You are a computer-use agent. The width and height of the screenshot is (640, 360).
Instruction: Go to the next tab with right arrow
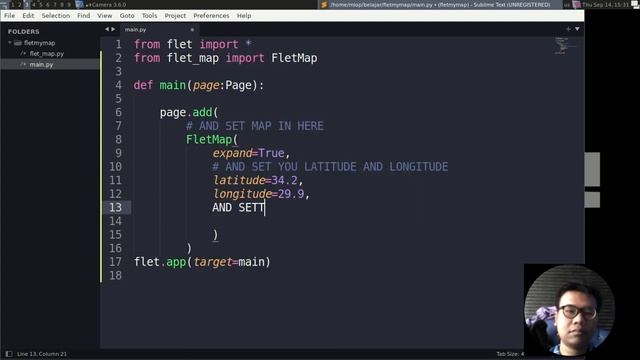coord(113,29)
